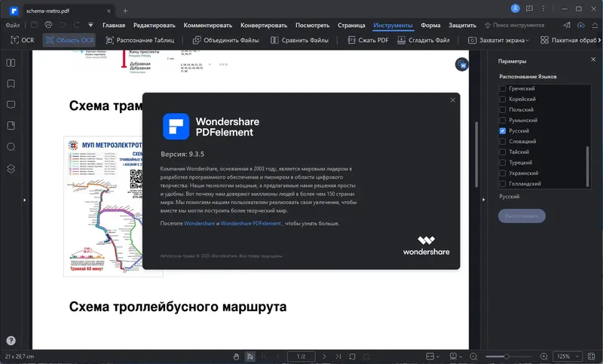Go to the next page
Viewport: 603px width, 364px height.
coord(324,356)
